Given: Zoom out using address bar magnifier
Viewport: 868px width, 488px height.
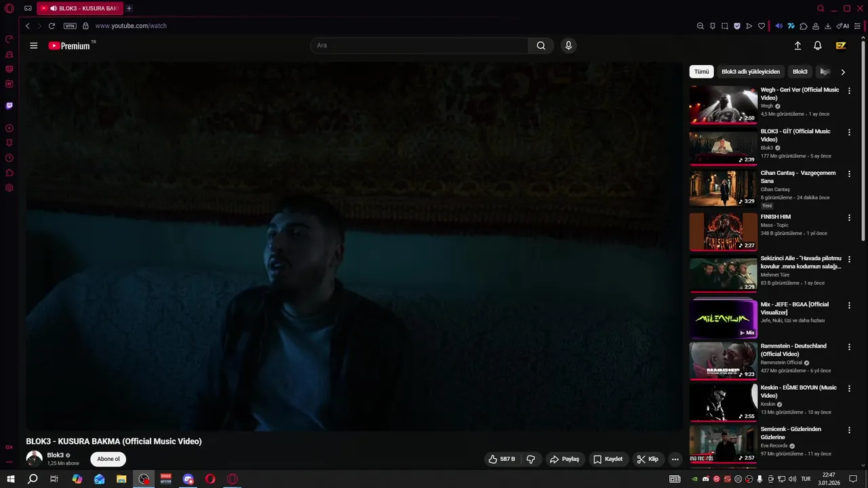Looking at the screenshot, I should [701, 26].
